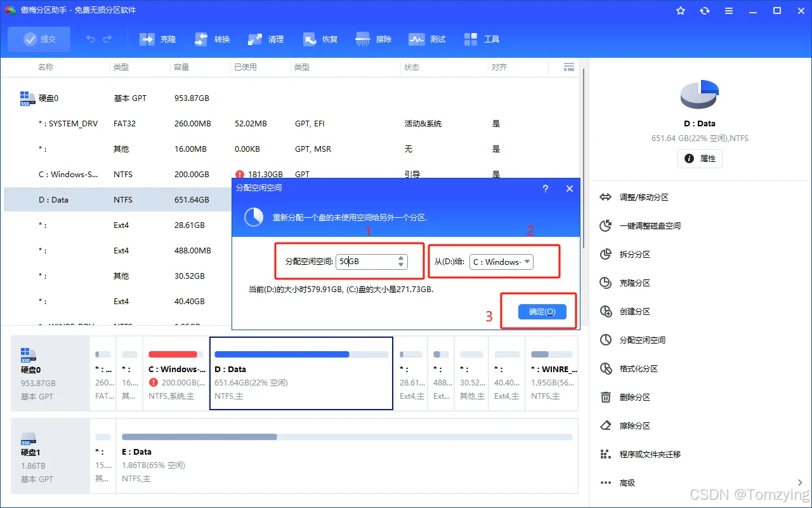Image resolution: width=812 pixels, height=508 pixels.
Task: Open the 克隆 clone tool
Action: pos(158,39)
